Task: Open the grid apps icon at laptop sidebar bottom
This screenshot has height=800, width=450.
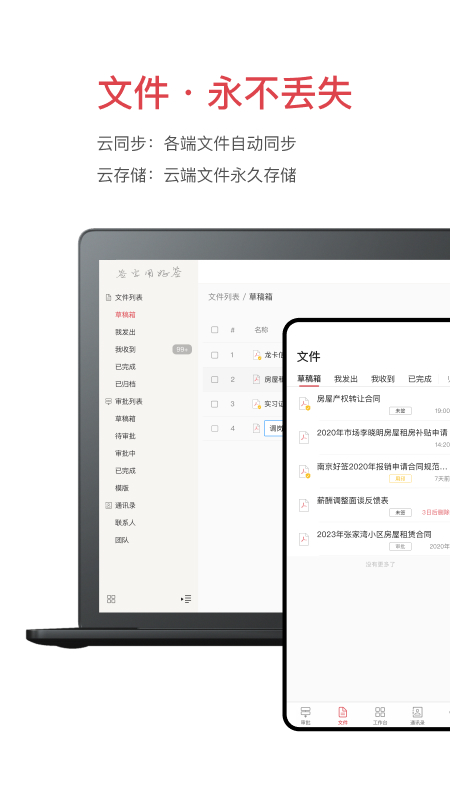Action: click(111, 599)
